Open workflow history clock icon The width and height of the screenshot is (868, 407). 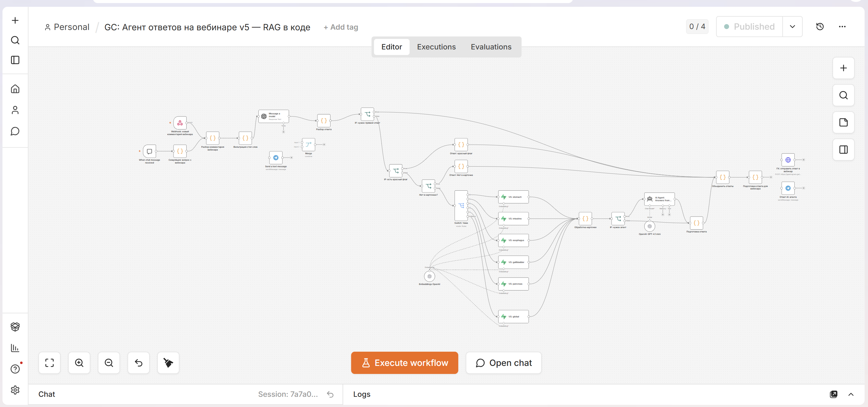click(x=820, y=27)
